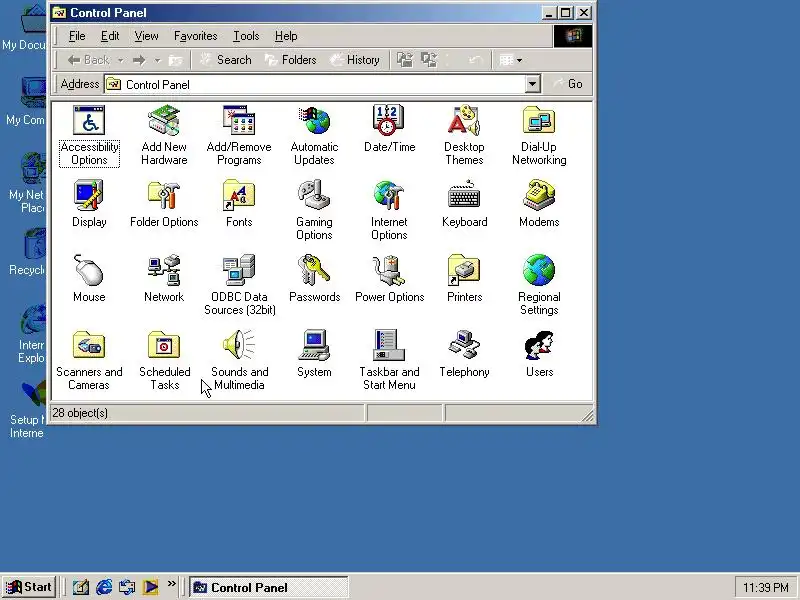The width and height of the screenshot is (800, 600).
Task: Open the Help menu
Action: tap(286, 36)
